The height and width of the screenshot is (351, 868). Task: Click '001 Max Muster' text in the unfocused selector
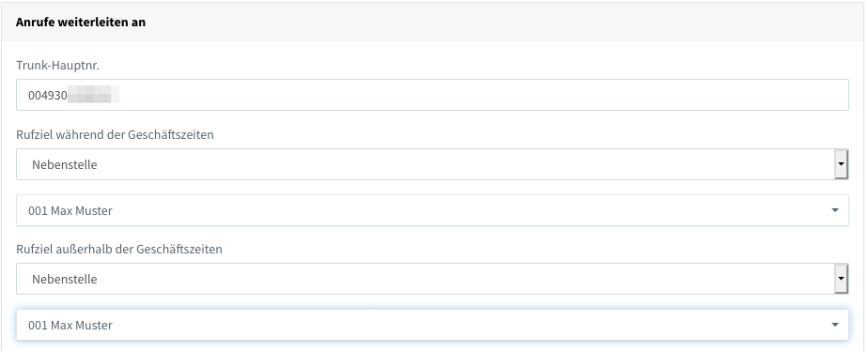point(70,210)
